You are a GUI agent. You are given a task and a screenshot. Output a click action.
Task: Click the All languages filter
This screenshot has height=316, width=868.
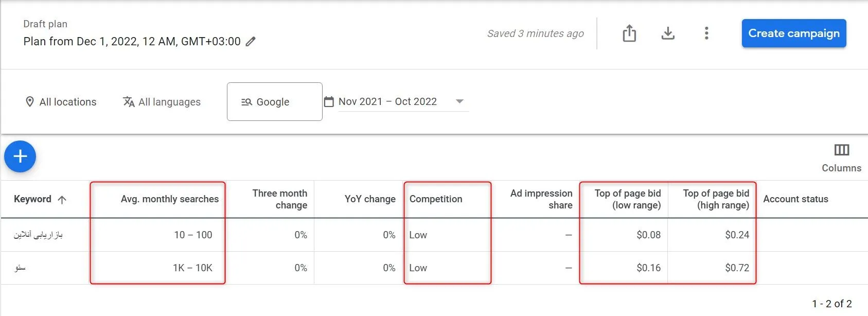(162, 102)
